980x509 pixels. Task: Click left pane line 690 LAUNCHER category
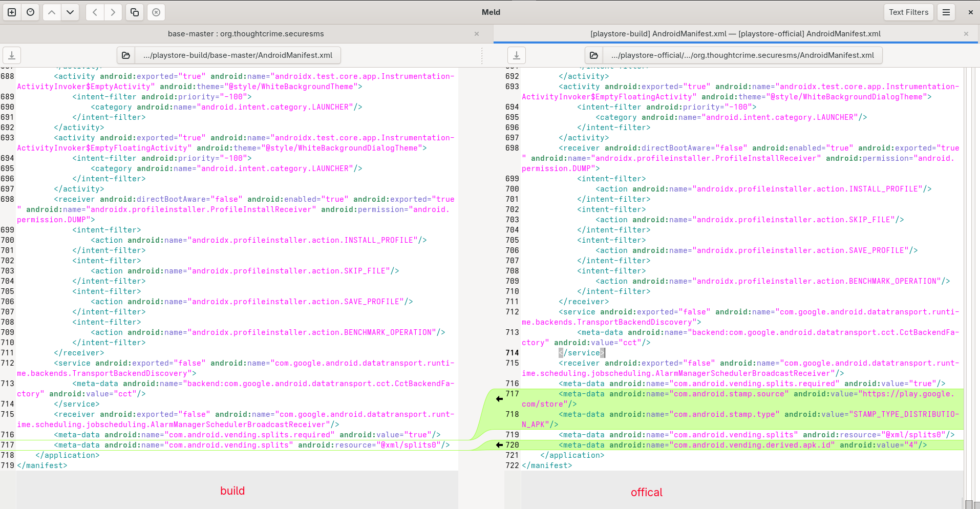coord(226,107)
